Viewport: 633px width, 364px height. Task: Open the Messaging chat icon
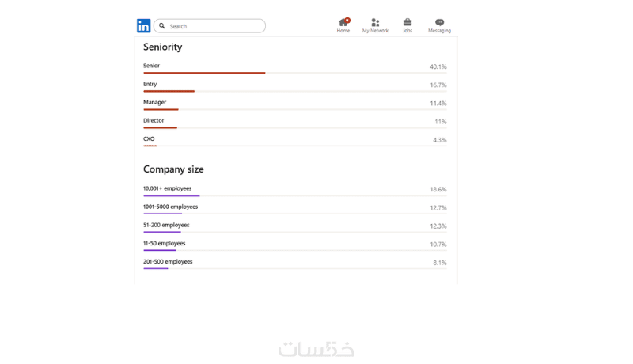[x=439, y=22]
